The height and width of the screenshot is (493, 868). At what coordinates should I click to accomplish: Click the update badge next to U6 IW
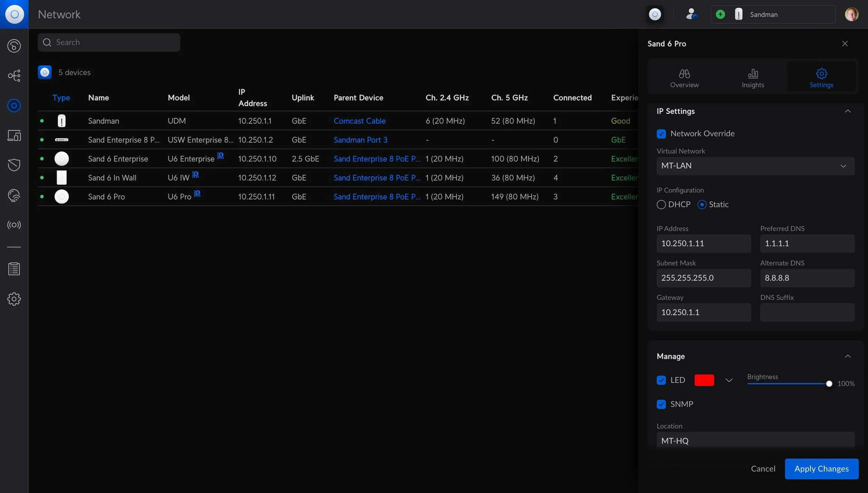pos(195,174)
